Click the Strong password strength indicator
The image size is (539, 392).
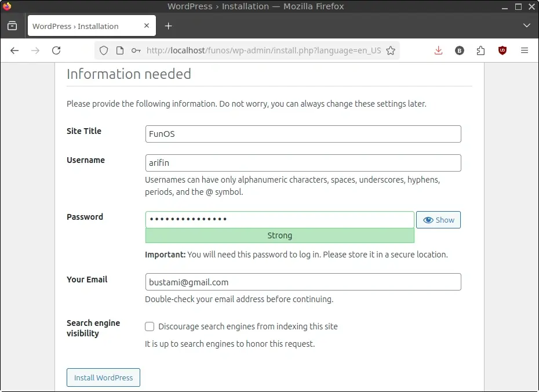pos(279,235)
